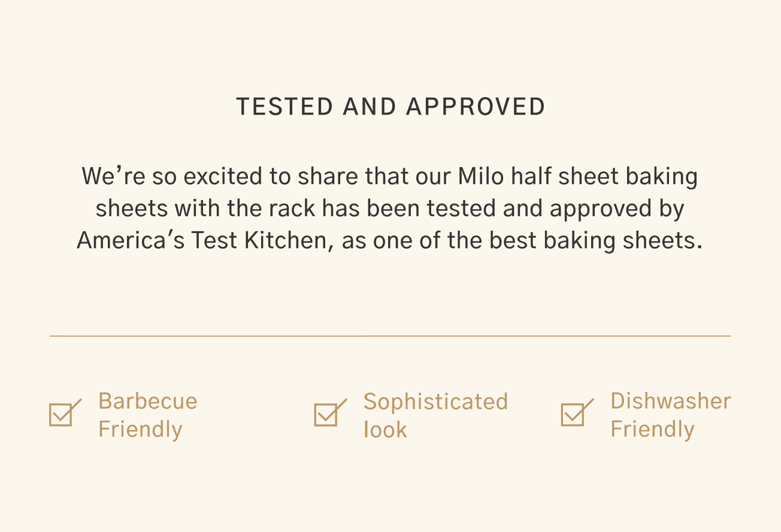Screen dimensions: 781x532
Task: Click the line starting sheets with the rack
Action: (390, 209)
